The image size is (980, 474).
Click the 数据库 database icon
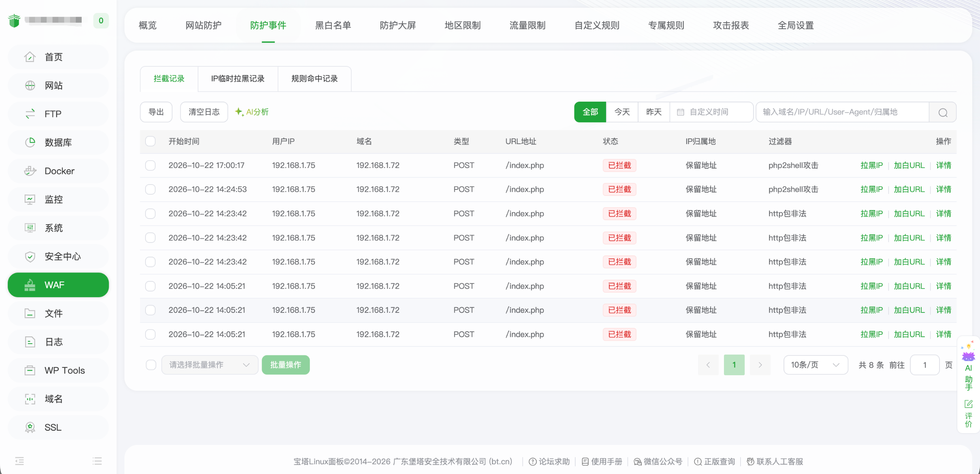click(30, 142)
